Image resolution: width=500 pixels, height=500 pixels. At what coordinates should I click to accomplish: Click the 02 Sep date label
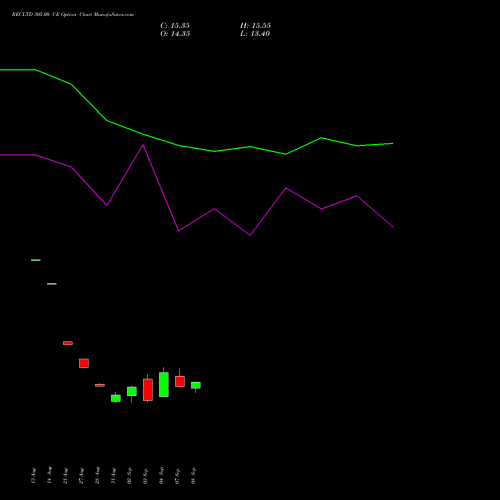129,476
